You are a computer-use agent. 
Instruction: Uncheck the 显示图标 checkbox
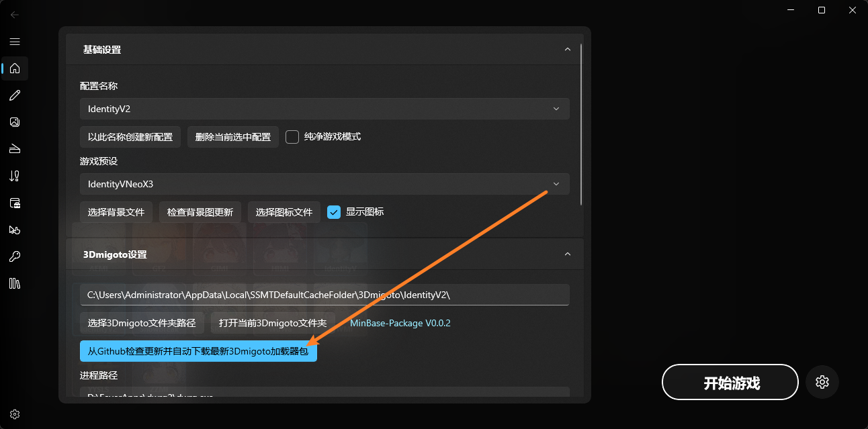click(334, 212)
